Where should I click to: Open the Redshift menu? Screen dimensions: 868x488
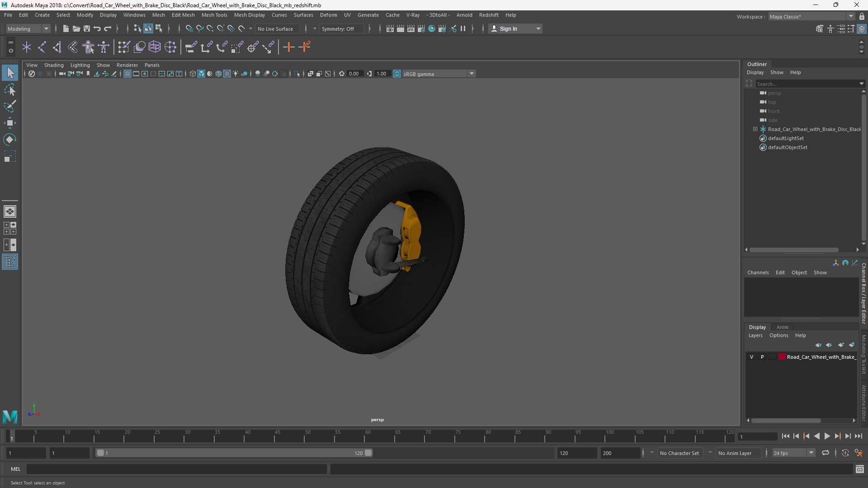(x=489, y=15)
